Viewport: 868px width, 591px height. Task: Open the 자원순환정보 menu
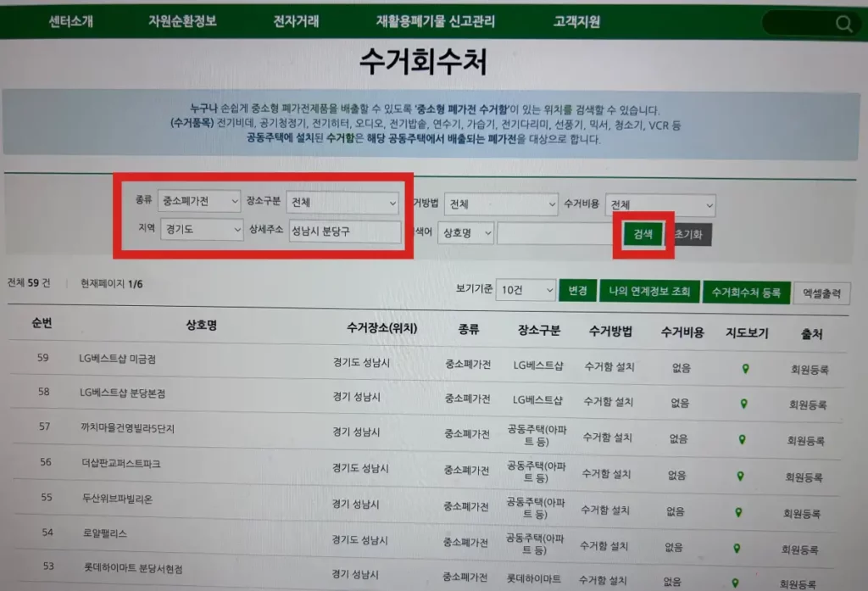[x=182, y=21]
